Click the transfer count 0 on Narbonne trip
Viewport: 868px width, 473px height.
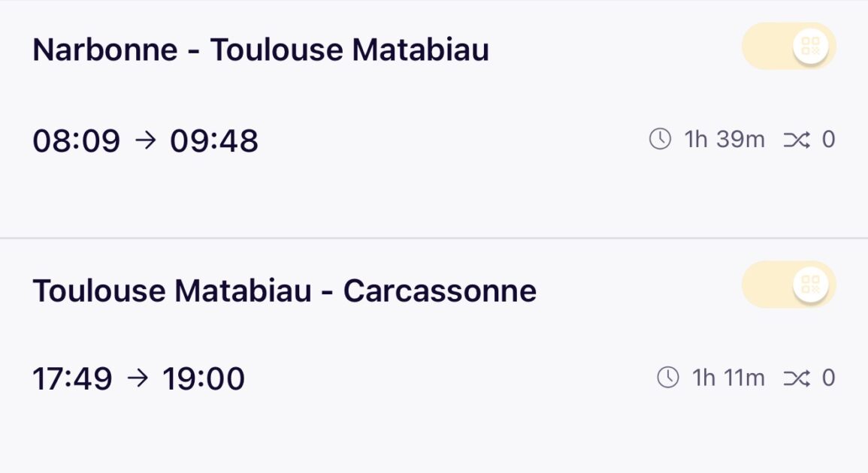click(828, 140)
